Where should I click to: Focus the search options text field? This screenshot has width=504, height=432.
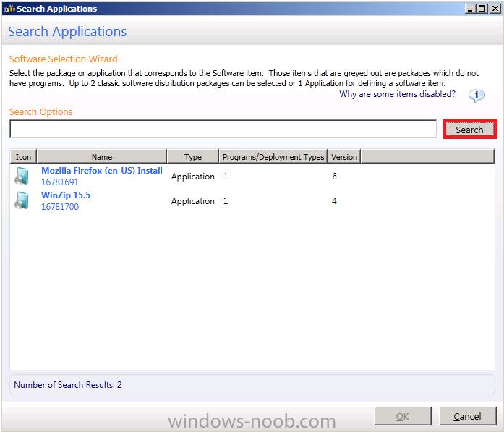point(223,129)
